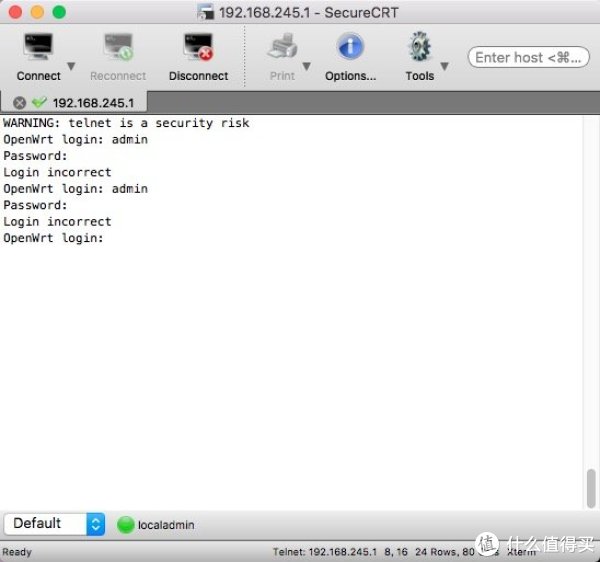Expand the Print dropdown arrow
Screen dimensions: 600x562
[x=306, y=67]
